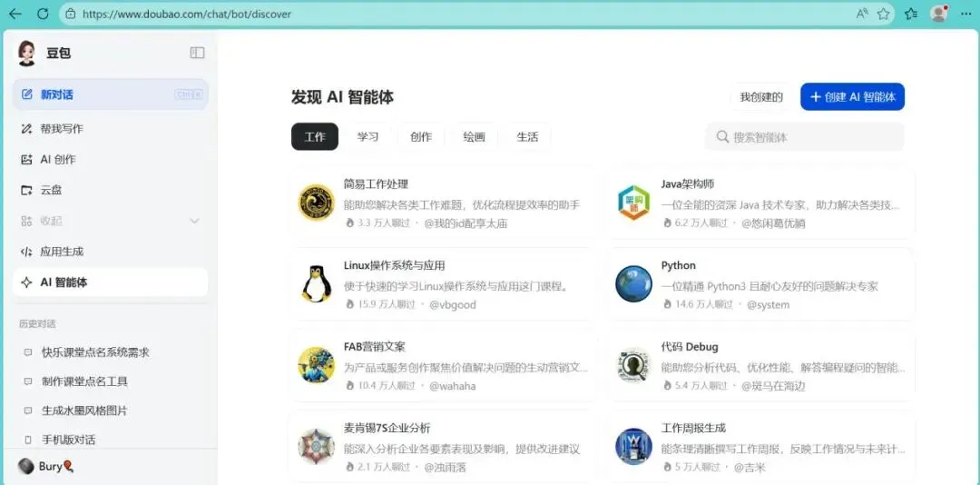Switch to the 生活 tab
The height and width of the screenshot is (485, 980).
(527, 136)
